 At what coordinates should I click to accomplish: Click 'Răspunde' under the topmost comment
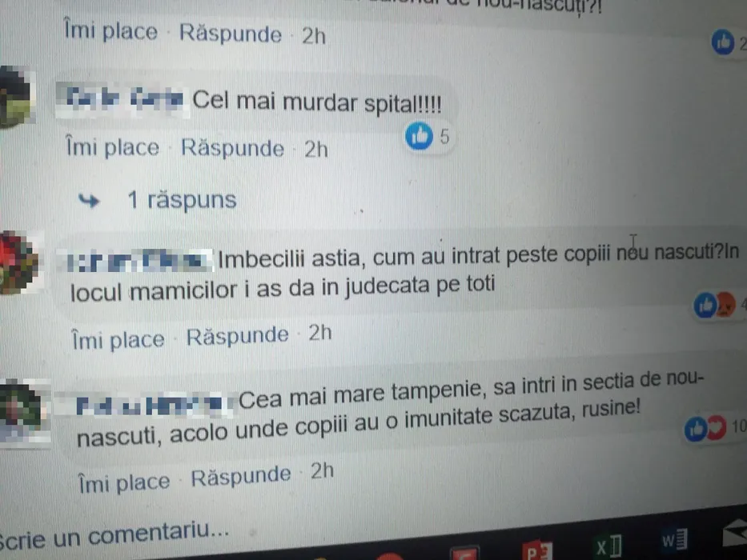point(231,34)
